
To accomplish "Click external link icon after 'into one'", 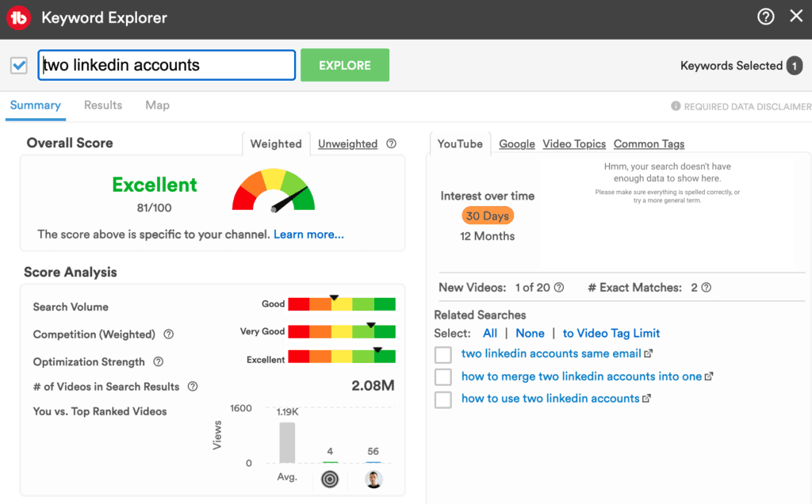I will coord(709,376).
